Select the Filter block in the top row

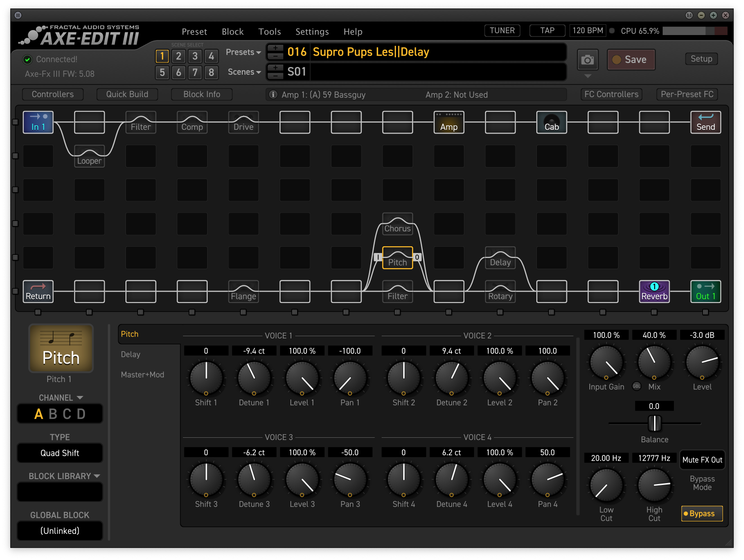click(x=141, y=122)
